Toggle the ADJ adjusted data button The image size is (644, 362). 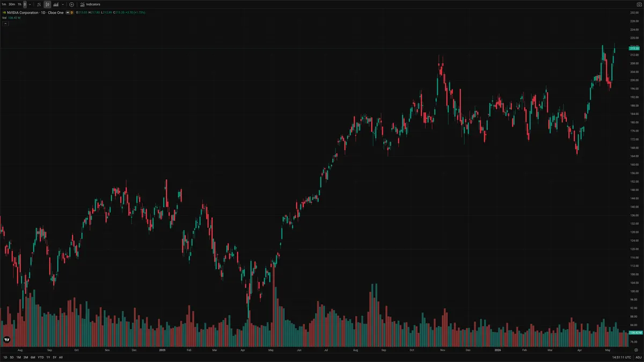[639, 357]
